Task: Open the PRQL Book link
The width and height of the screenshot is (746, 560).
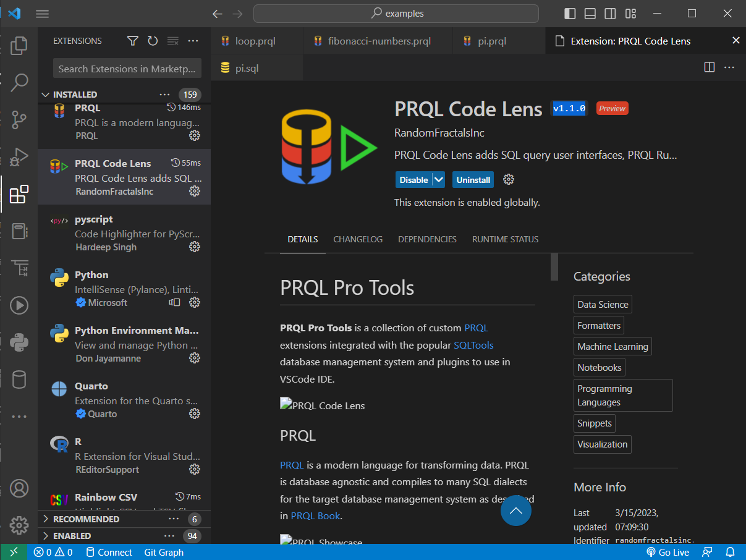Action: tap(315, 515)
